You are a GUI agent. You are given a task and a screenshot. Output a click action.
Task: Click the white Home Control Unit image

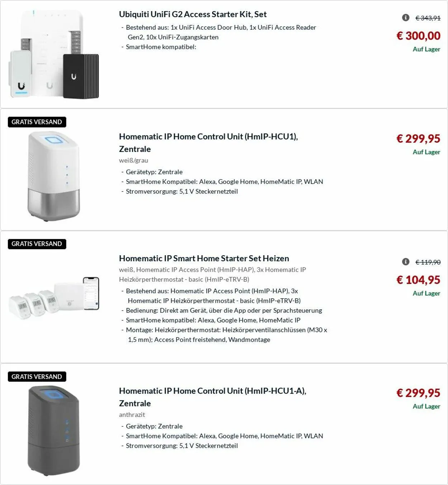(x=54, y=176)
